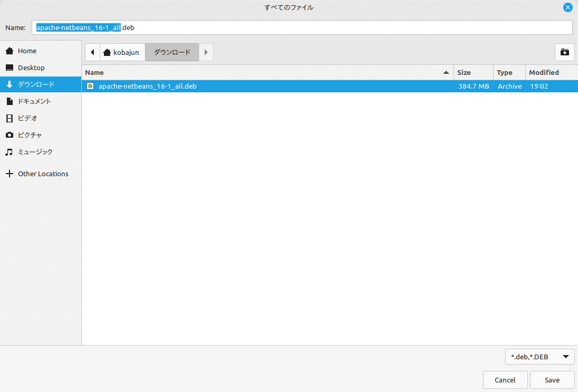Sort by the Name column header
This screenshot has height=392, width=578.
[267, 72]
